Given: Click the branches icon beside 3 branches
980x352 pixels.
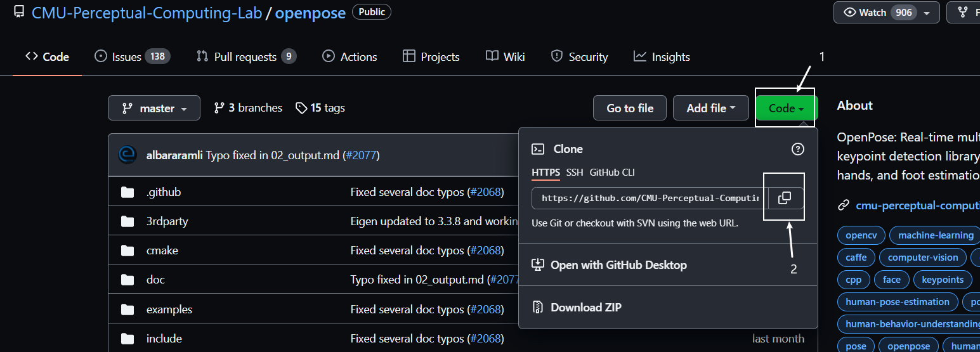Looking at the screenshot, I should click(219, 108).
